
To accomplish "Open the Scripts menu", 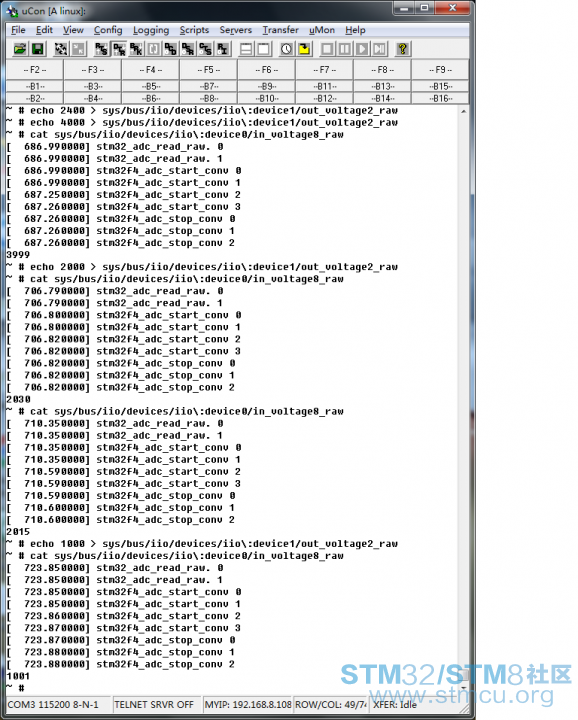I will pyautogui.click(x=194, y=30).
